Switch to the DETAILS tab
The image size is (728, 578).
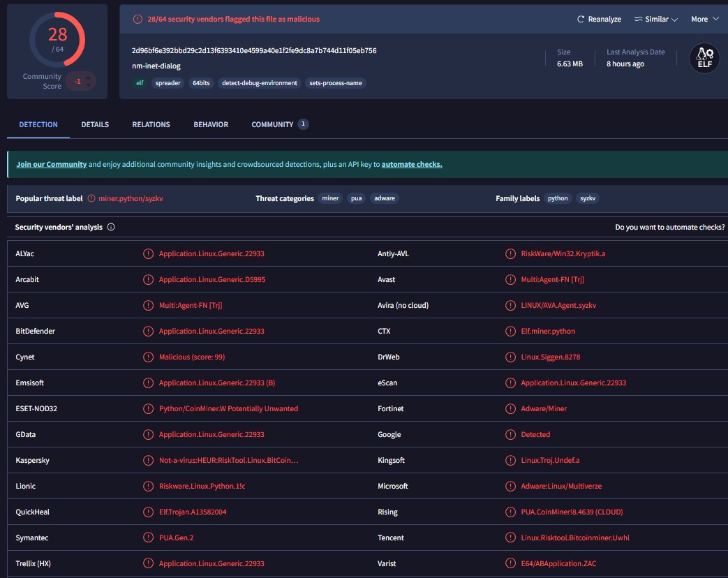95,124
